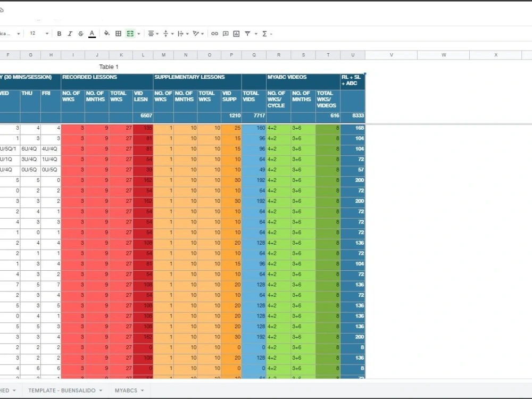Open the font size dropdown showing 12
Viewport: 532px width, 399px height.
tap(39, 33)
